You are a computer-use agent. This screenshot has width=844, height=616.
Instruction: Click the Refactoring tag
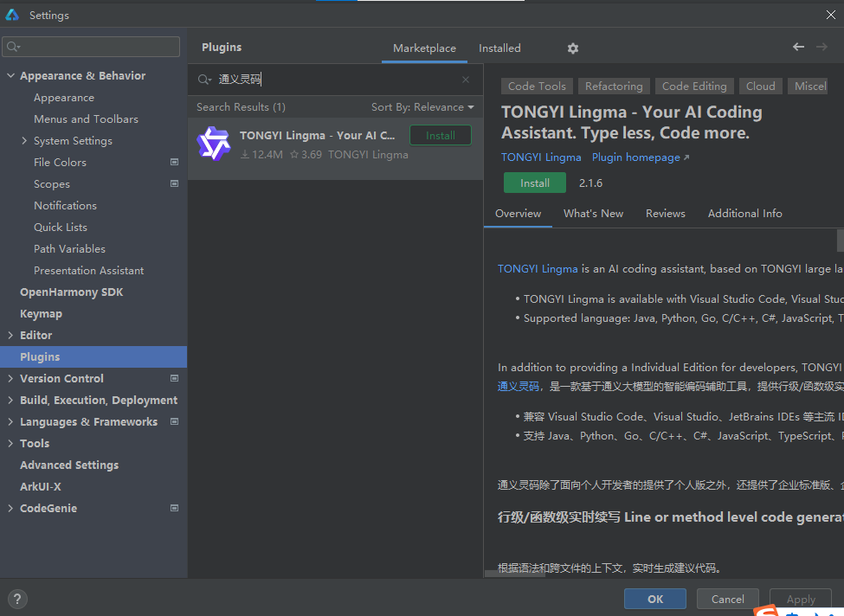614,86
